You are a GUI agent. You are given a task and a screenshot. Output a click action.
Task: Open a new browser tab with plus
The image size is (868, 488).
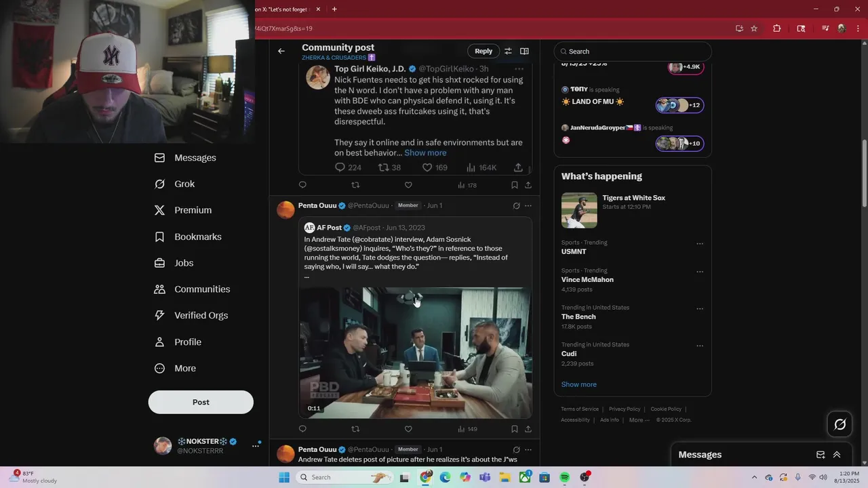pyautogui.click(x=334, y=9)
